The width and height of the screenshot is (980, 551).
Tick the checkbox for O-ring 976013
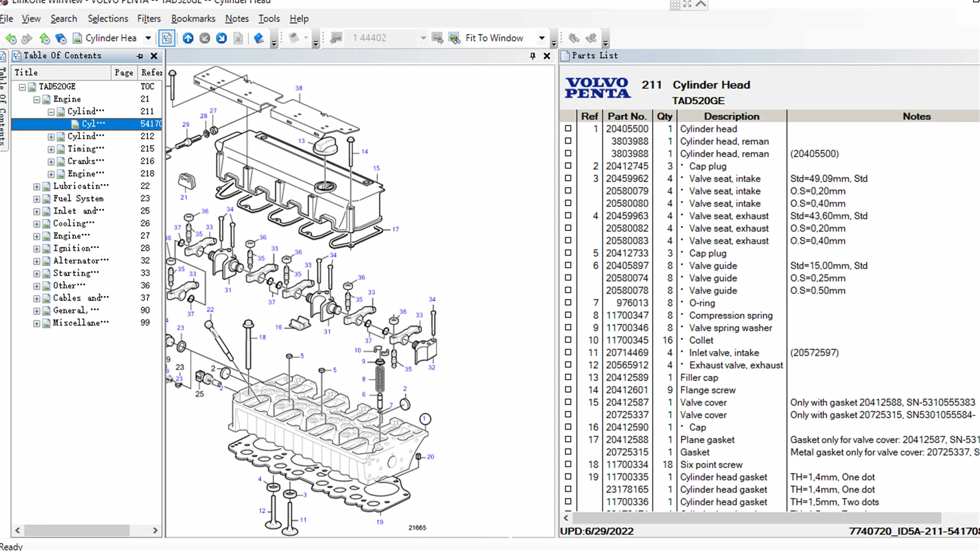[568, 303]
